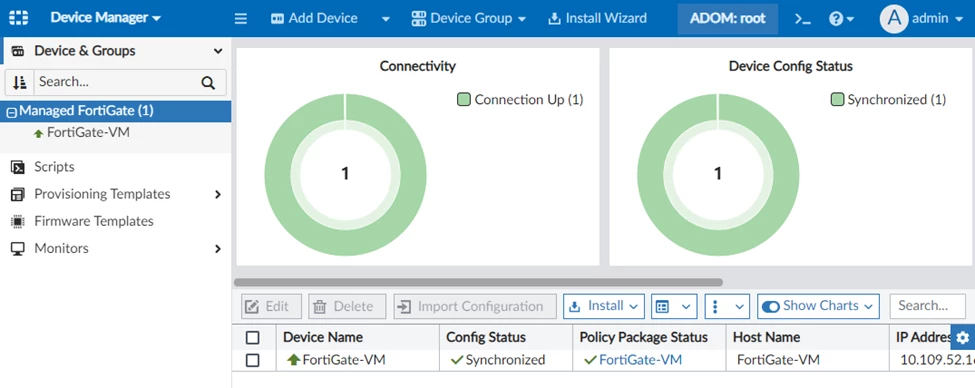Click the admin user avatar icon
Viewport: 975px width, 388px height.
894,19
